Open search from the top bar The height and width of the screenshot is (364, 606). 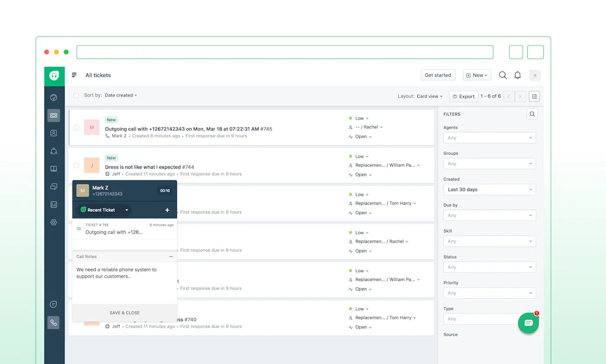pos(502,75)
